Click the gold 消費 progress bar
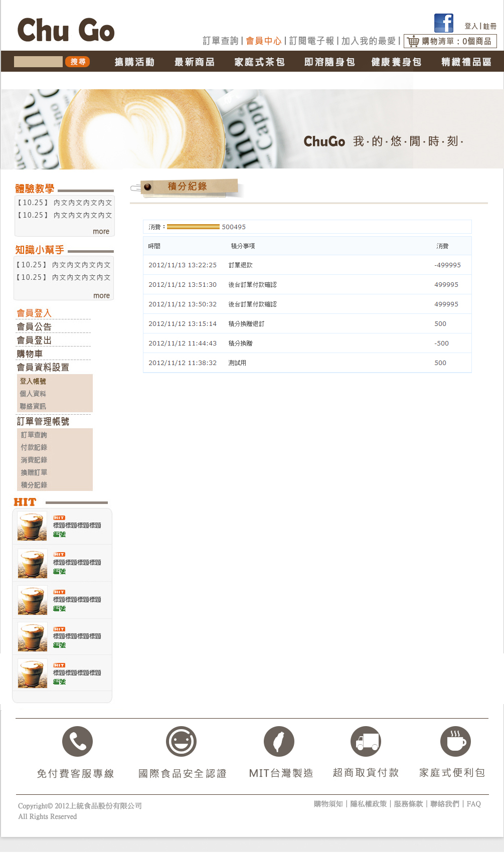504x853 pixels. (x=193, y=227)
